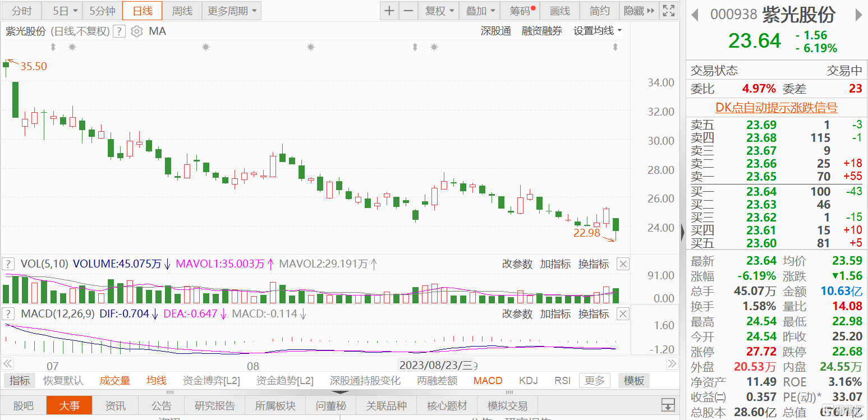The image size is (868, 420).
Task: Select the KDJ indicator
Action: coord(528,381)
